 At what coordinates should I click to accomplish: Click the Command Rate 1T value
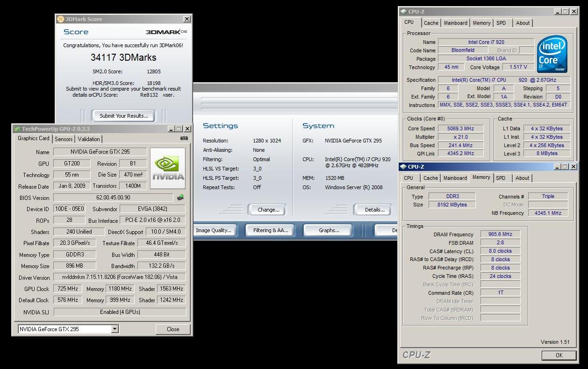[x=500, y=293]
